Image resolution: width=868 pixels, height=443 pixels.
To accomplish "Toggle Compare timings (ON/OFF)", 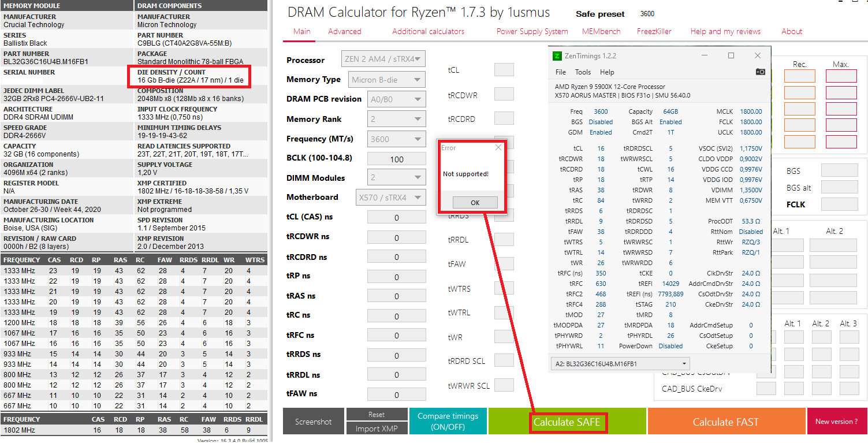I will click(x=448, y=422).
